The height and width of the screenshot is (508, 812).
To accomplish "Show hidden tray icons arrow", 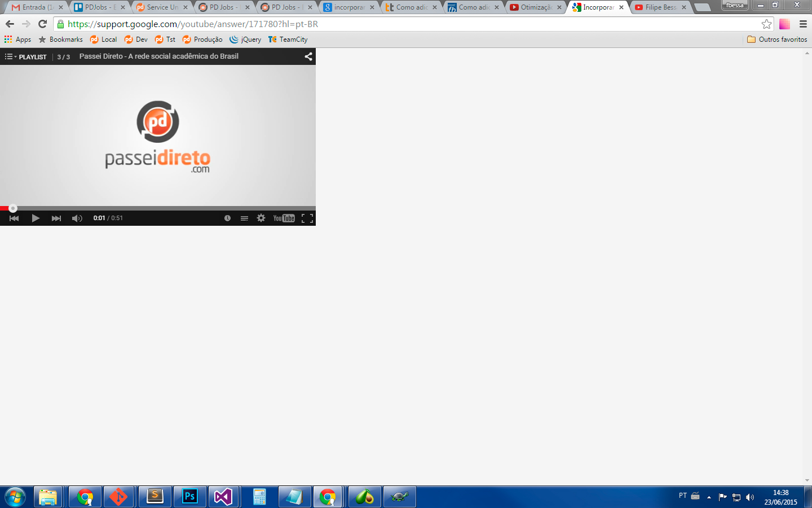I will point(709,497).
